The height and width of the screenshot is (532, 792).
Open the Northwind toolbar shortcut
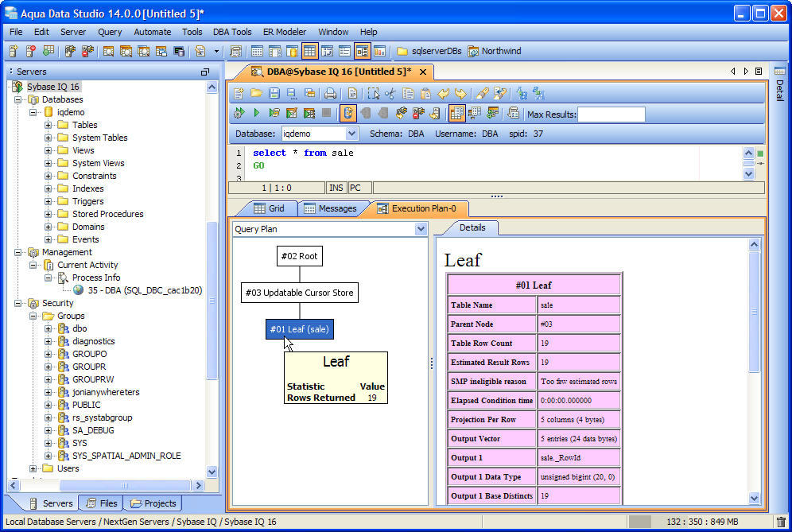(494, 51)
